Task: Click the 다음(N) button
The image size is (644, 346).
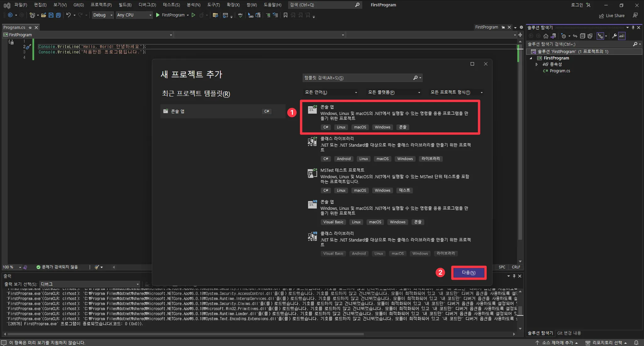Action: pyautogui.click(x=469, y=273)
